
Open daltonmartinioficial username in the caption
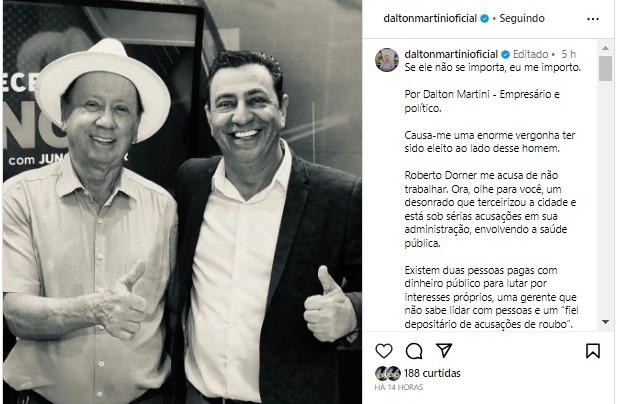click(451, 54)
